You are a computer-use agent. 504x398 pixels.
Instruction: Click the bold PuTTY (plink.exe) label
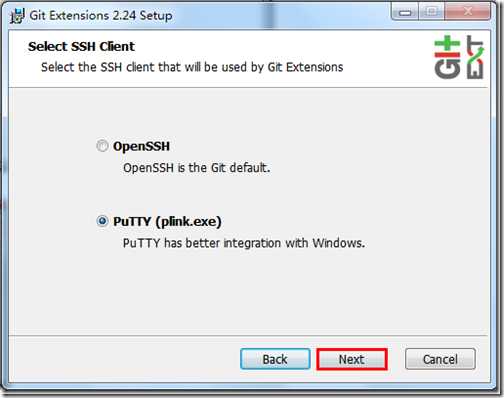[167, 221]
